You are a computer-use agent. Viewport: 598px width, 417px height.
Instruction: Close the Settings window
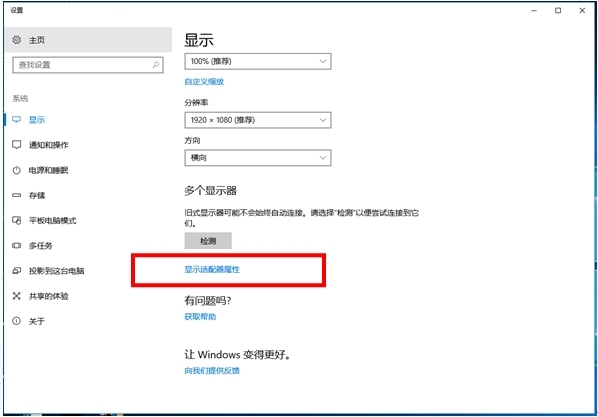[x=582, y=10]
